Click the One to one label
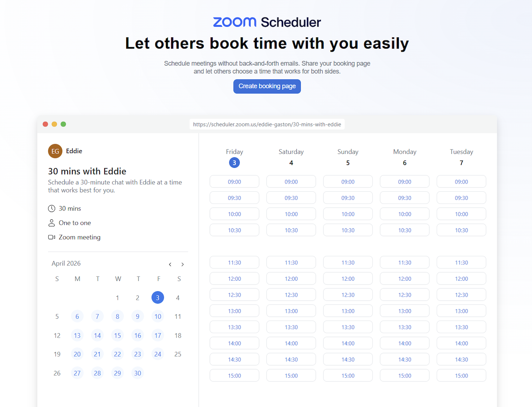The width and height of the screenshot is (532, 407). [75, 223]
